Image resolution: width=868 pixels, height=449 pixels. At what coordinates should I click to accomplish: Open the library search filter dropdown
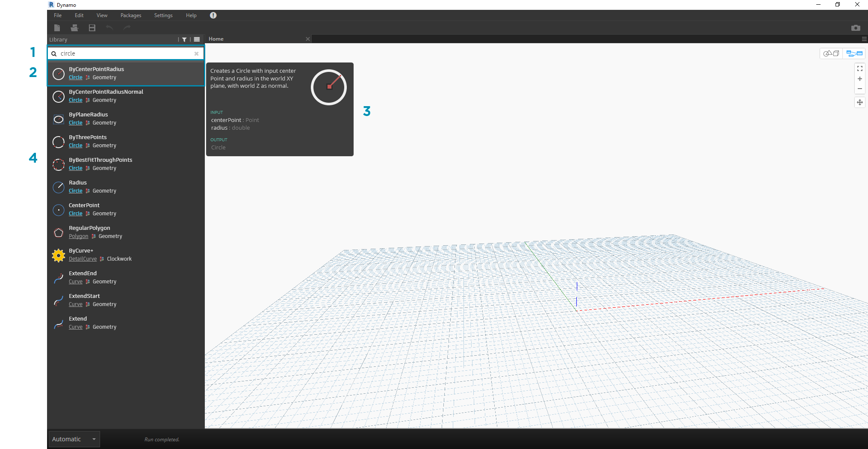184,39
